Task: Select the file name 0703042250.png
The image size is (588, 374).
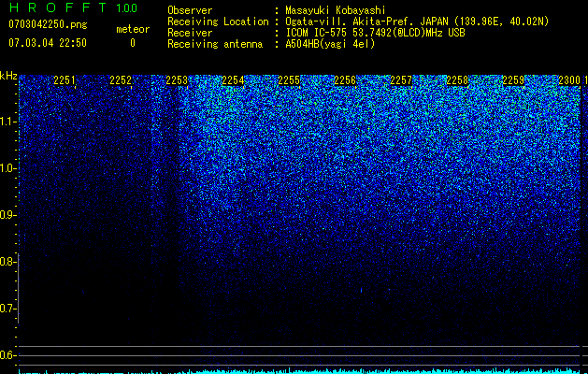Action: coord(48,25)
